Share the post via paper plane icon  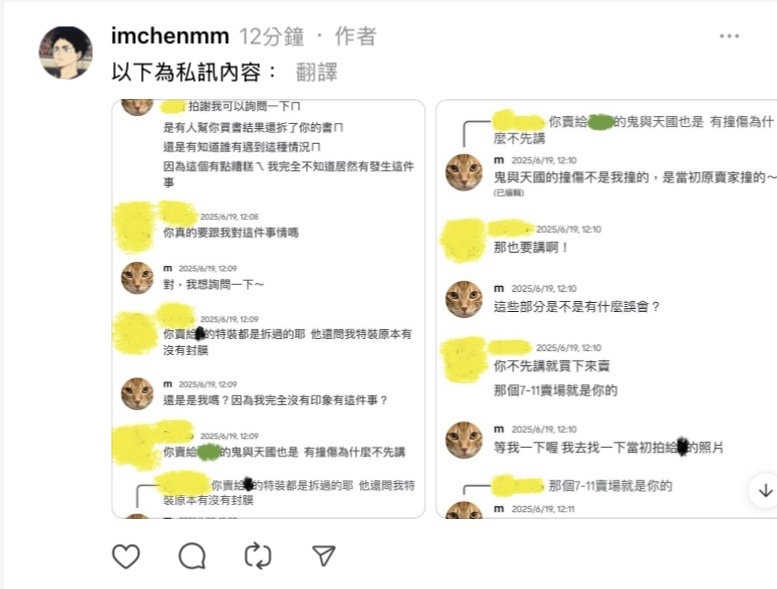[324, 556]
